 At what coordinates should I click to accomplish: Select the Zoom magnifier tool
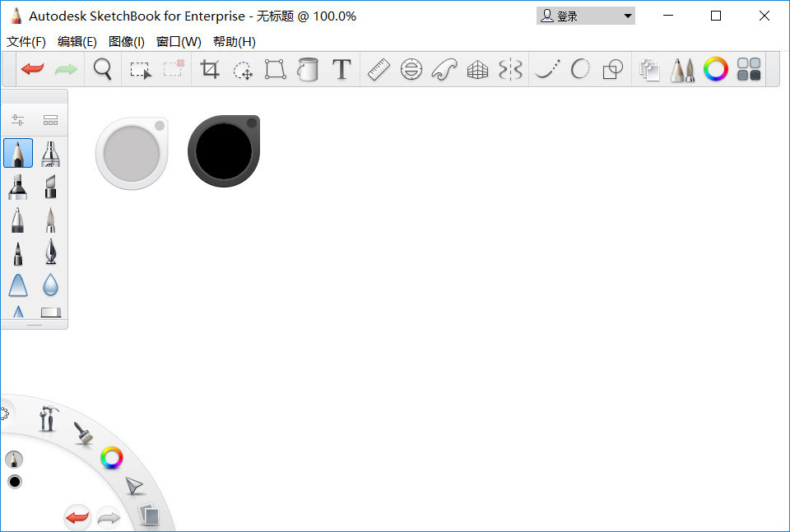(102, 69)
